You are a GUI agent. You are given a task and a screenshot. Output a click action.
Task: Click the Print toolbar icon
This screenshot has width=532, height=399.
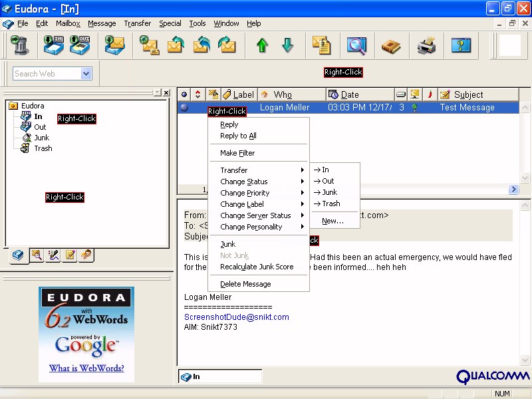pyautogui.click(x=426, y=45)
